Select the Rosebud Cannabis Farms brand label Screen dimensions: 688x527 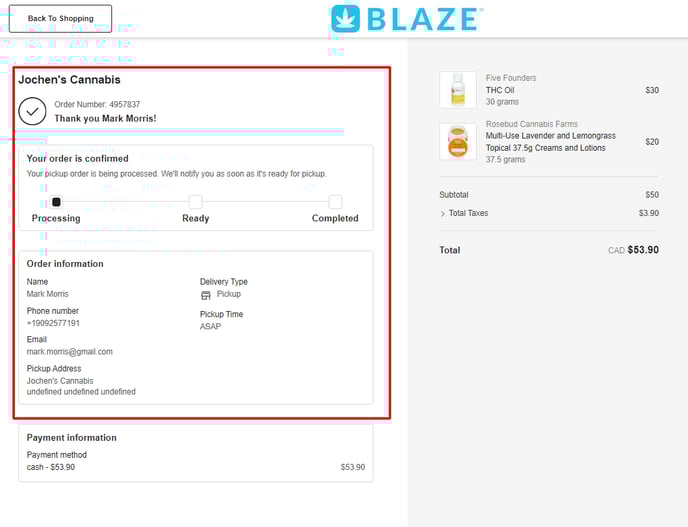[x=531, y=124]
